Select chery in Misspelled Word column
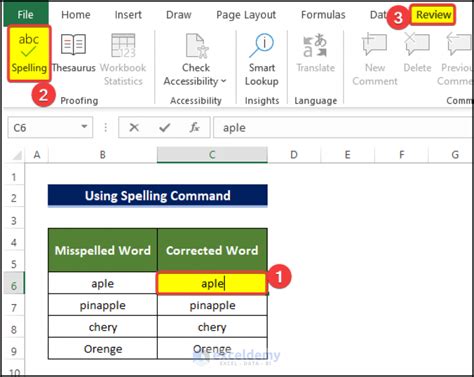Viewport: 474px width, 377px height. pyautogui.click(x=103, y=327)
